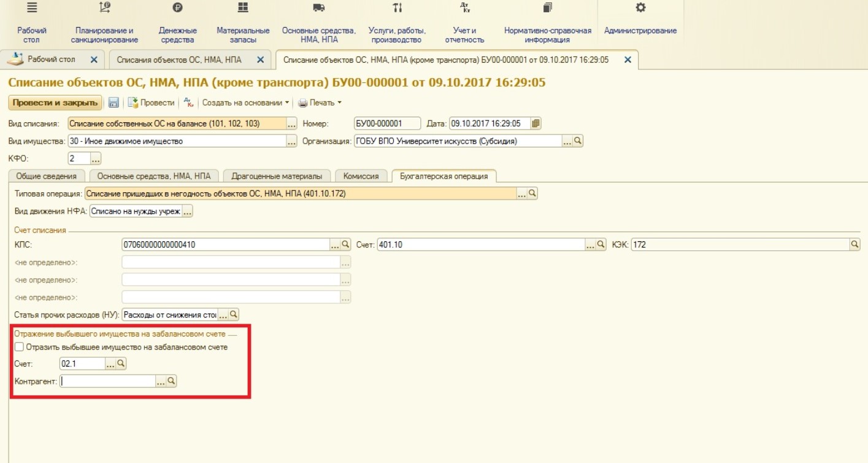
Task: Open the selection list for the Контрагент field
Action: click(161, 381)
